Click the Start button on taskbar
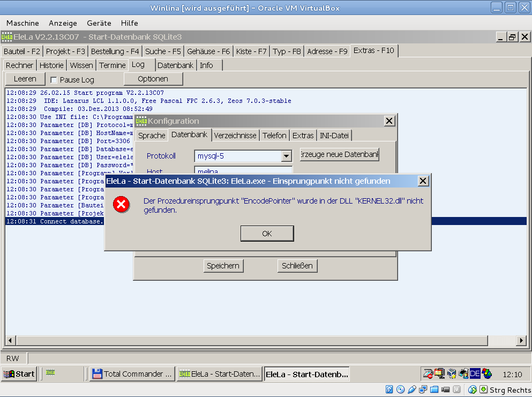The width and height of the screenshot is (532, 397). tap(19, 374)
